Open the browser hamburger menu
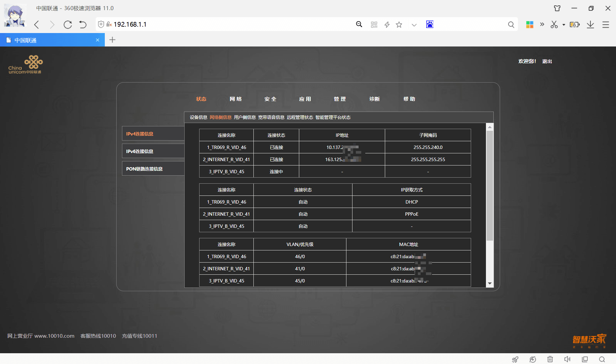Image resolution: width=616 pixels, height=364 pixels. pyautogui.click(x=606, y=25)
